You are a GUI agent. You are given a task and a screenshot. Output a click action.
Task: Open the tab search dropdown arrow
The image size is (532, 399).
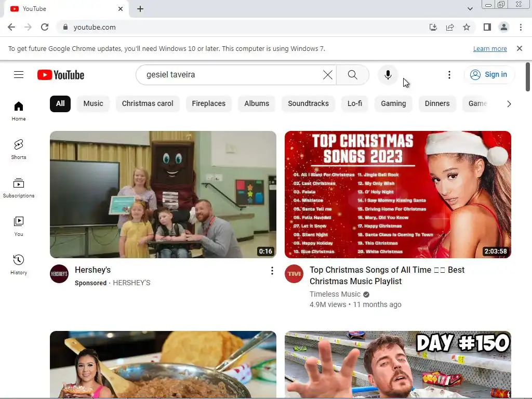[x=470, y=9]
